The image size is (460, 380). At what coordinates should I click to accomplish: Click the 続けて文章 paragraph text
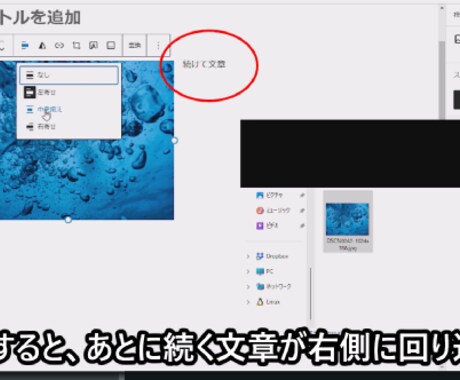pyautogui.click(x=204, y=64)
